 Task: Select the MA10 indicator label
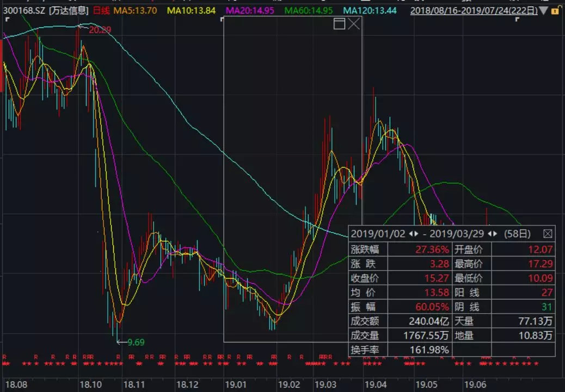point(191,10)
